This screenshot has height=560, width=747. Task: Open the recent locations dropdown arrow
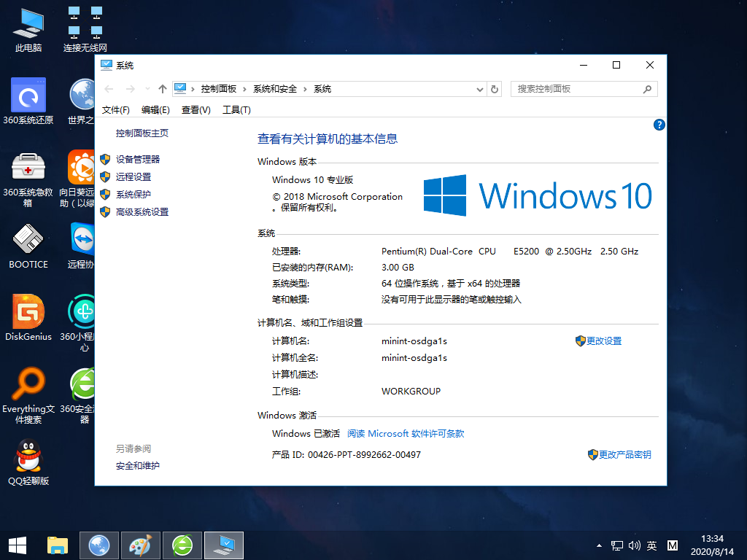(147, 89)
